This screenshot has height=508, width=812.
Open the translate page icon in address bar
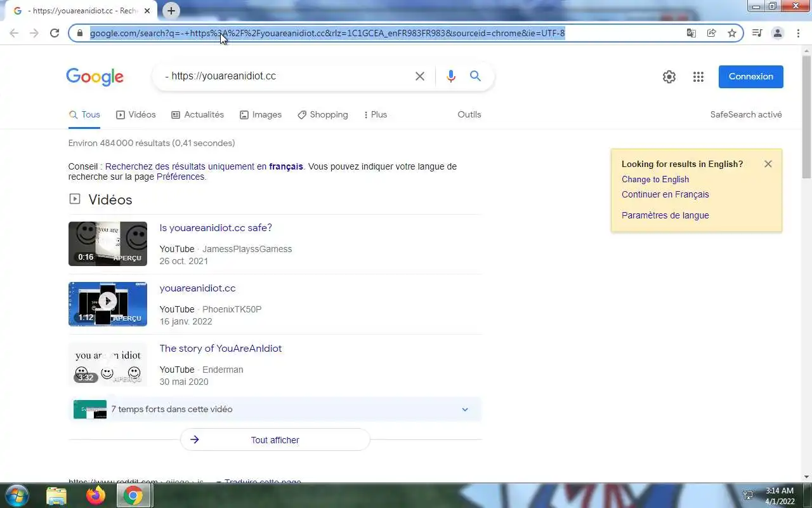tap(691, 33)
